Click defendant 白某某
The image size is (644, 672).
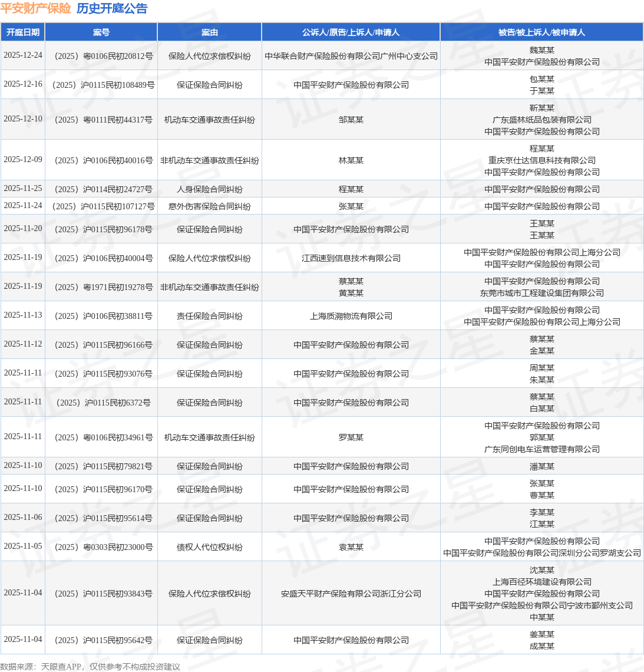(x=542, y=409)
